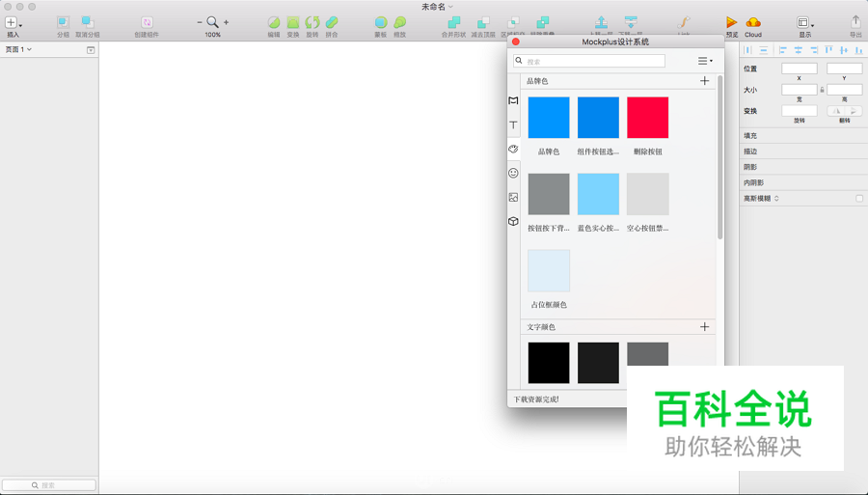
Task: Select the 组件按钮选... blue swatch
Action: (598, 118)
